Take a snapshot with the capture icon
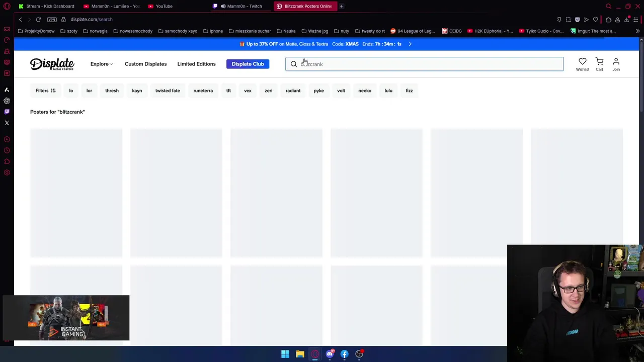This screenshot has width=644, height=362. (568, 20)
